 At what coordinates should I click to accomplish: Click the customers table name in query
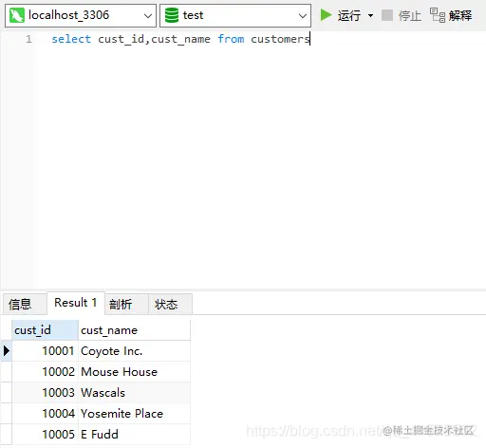(x=280, y=39)
